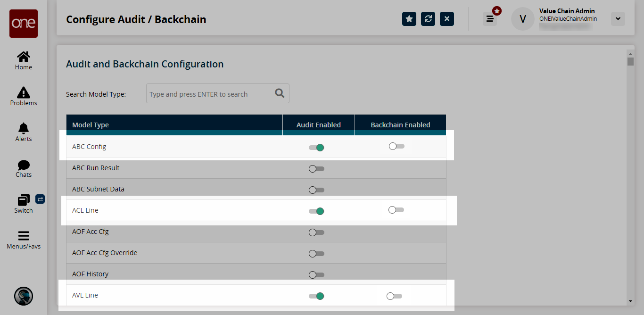Click the search magnifier icon
Image resolution: width=644 pixels, height=315 pixels.
(280, 93)
